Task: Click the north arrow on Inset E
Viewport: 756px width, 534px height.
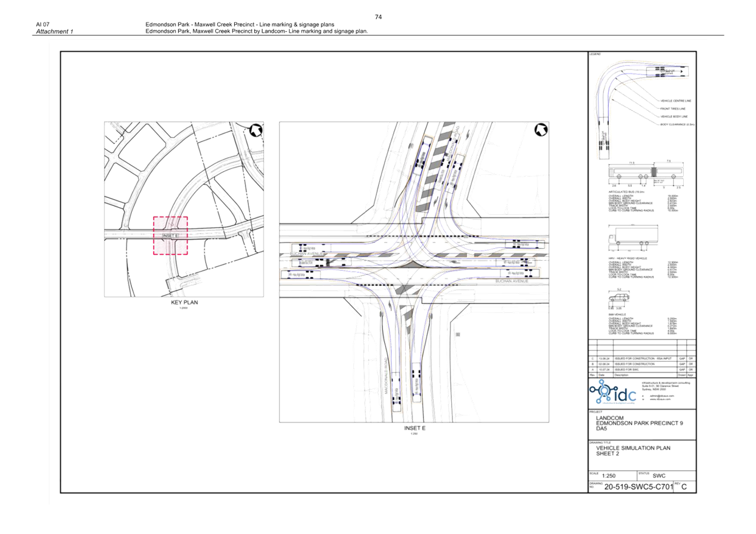Action: coord(541,130)
